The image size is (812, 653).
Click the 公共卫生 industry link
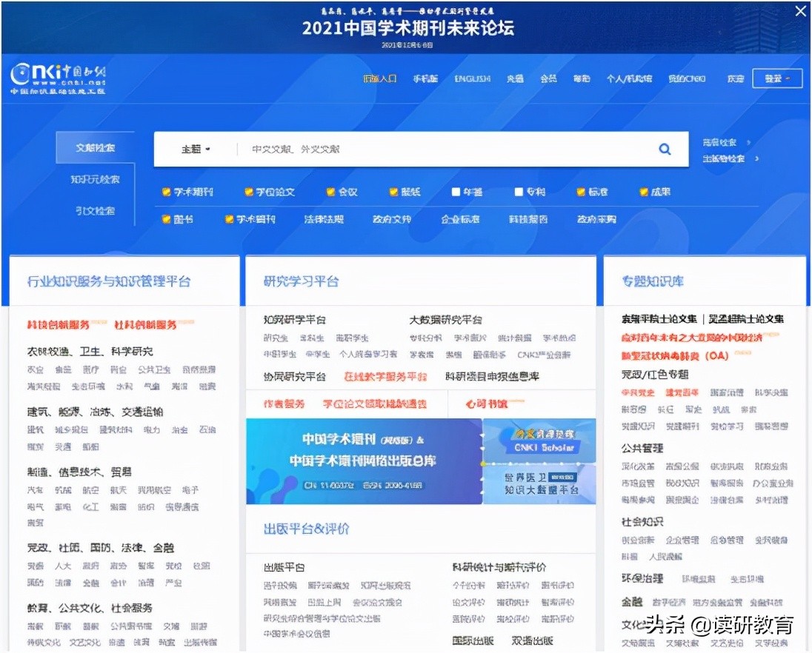click(x=154, y=369)
